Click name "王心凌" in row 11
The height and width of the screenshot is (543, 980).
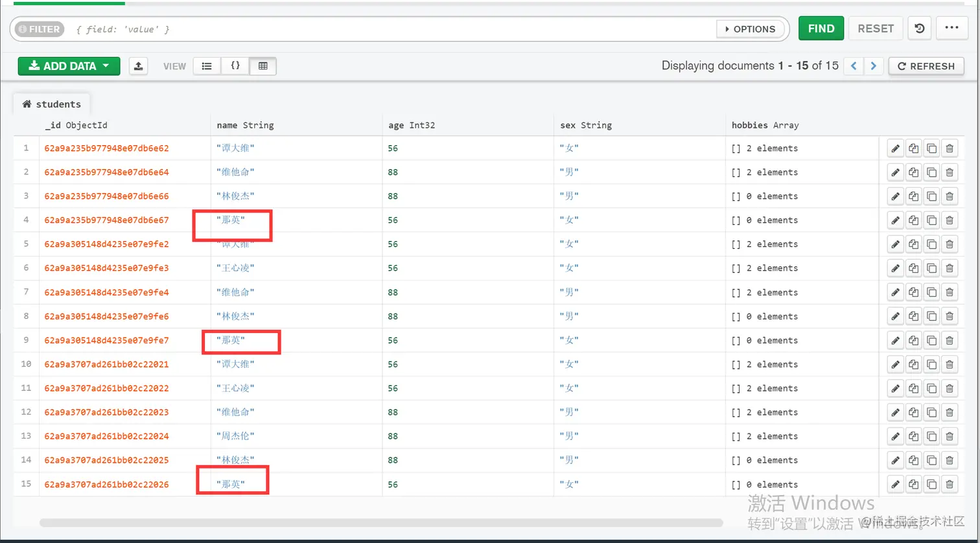pos(235,388)
